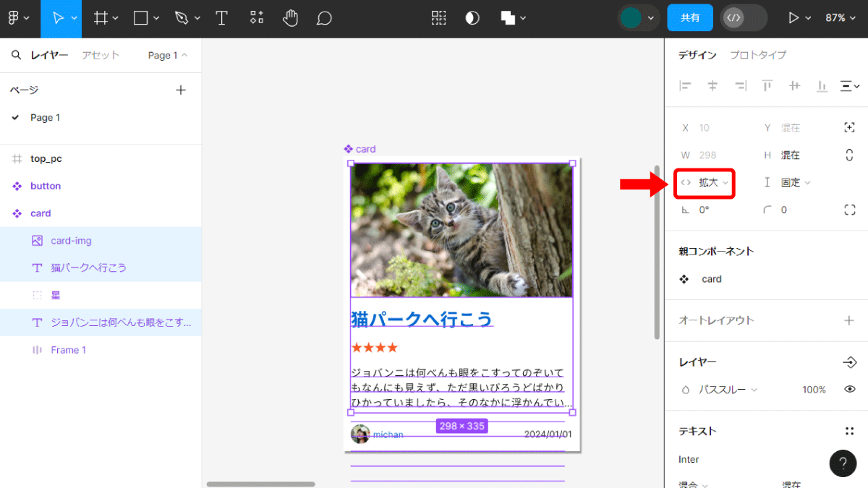Click the independent corners icon
This screenshot has height=488, width=868.
[850, 210]
